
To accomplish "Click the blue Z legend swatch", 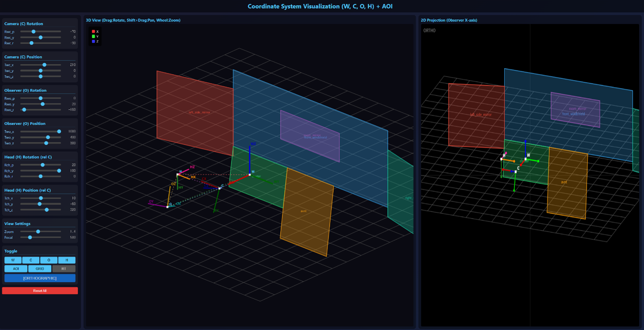I will pos(93,41).
